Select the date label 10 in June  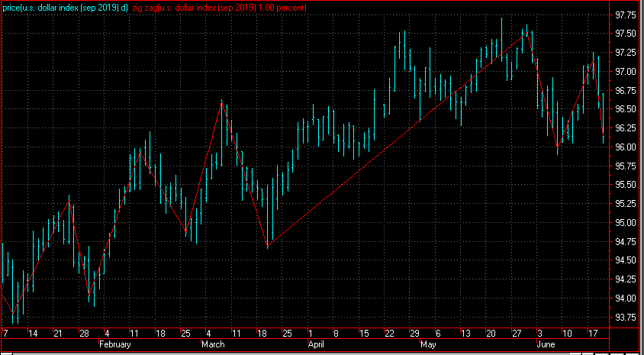click(x=568, y=333)
